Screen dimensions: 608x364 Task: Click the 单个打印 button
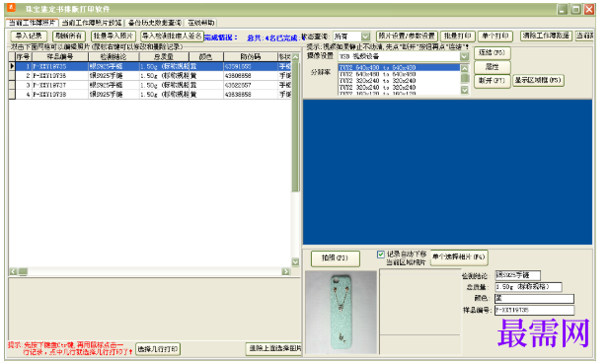(495, 36)
